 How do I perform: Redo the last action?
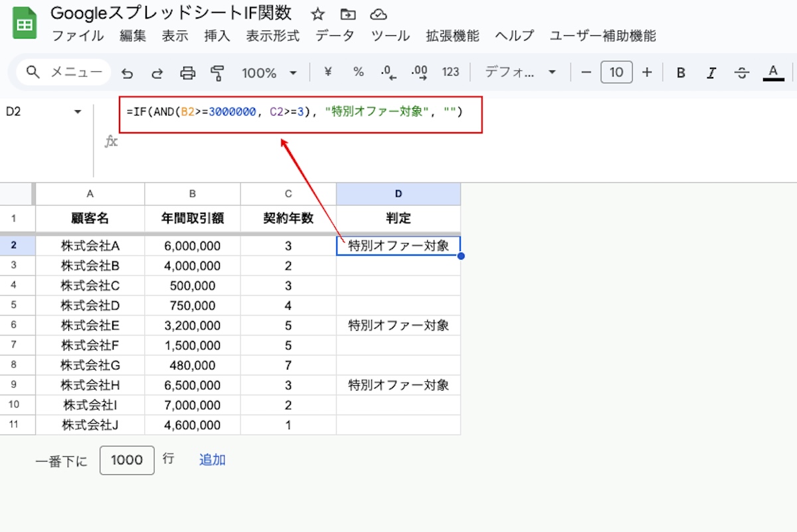157,72
